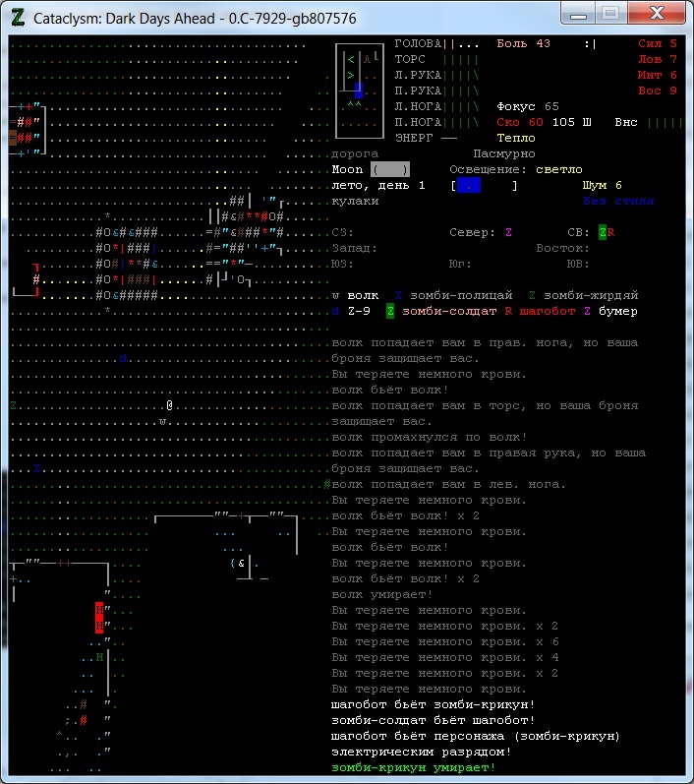Click the blue 'd' Z-9 dog on map
This screenshot has width=694, height=784.
(123, 358)
